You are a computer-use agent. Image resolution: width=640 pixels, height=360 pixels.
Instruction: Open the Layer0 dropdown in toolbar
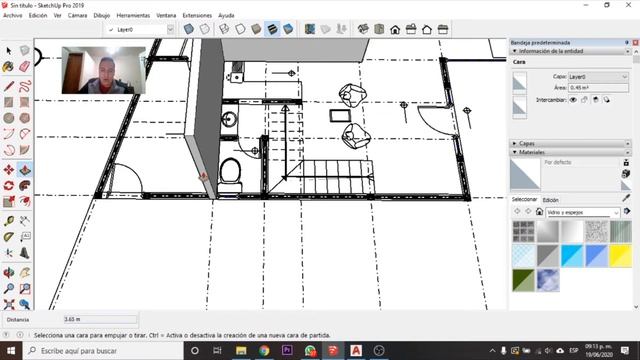(x=170, y=29)
